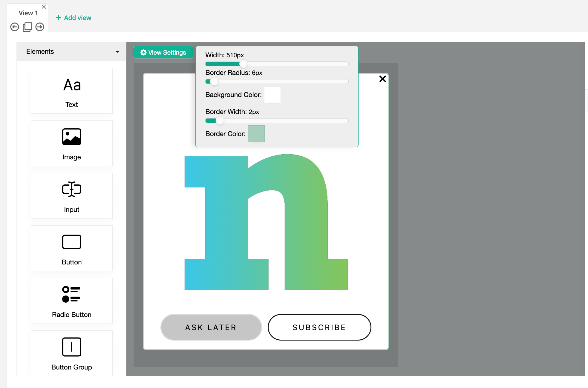Open the Border Color swatch
The width and height of the screenshot is (588, 388).
coord(256,134)
